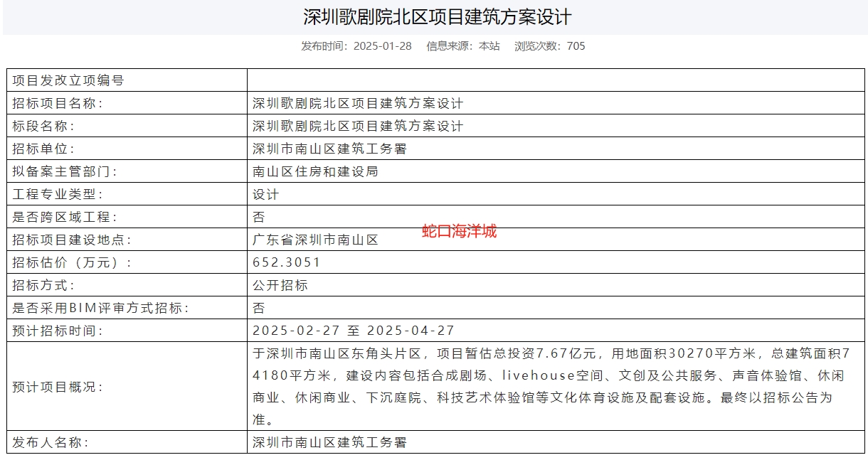Select the 是否采用BIM评审方式招标 label cell
Image resolution: width=868 pixels, height=460 pixels.
pos(127,308)
